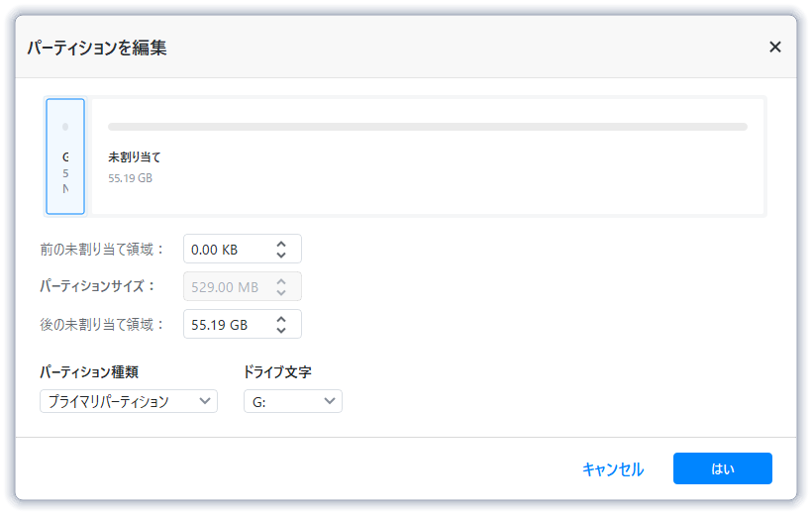Click the 後の未割り当て領域 value field
Screen dimensions: 812x515
tap(226, 324)
